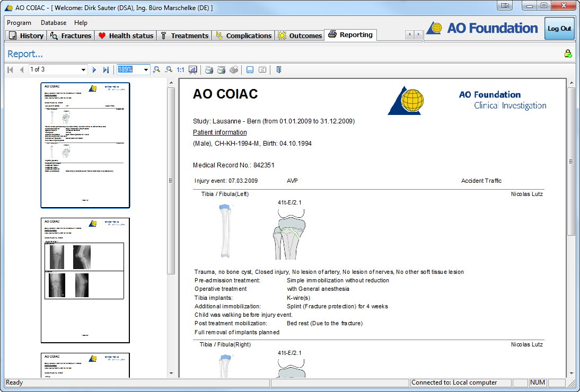Screen dimensions: 580x392
Task: Click the first printer icon in toolbar
Action: (209, 69)
